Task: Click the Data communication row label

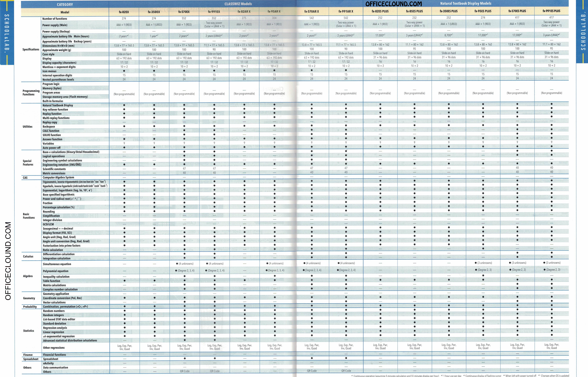Action: point(55,368)
